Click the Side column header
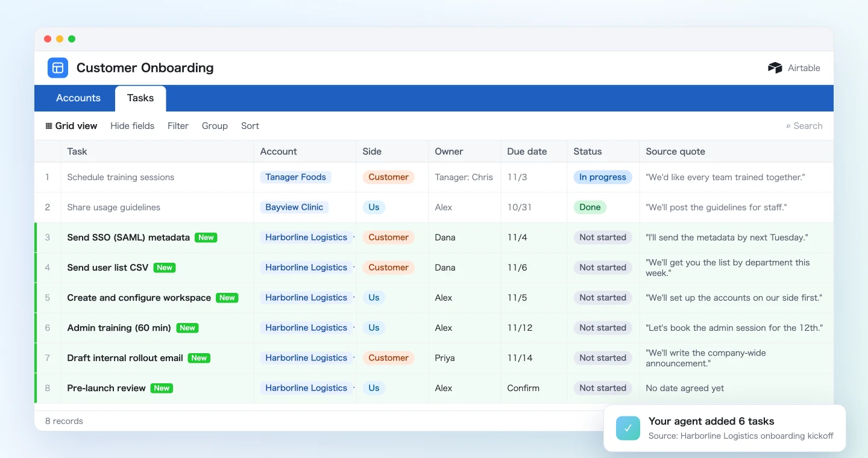Image resolution: width=868 pixels, height=458 pixels. click(x=392, y=151)
